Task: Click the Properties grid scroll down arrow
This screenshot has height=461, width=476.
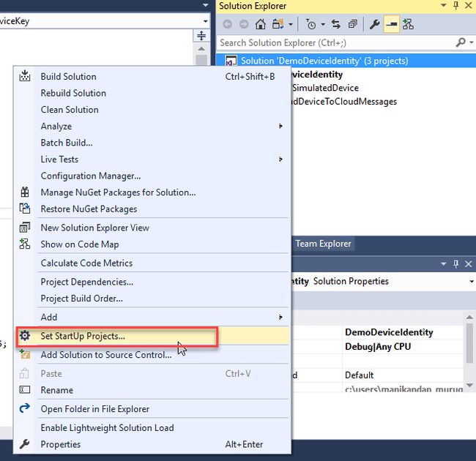Action: [x=469, y=386]
